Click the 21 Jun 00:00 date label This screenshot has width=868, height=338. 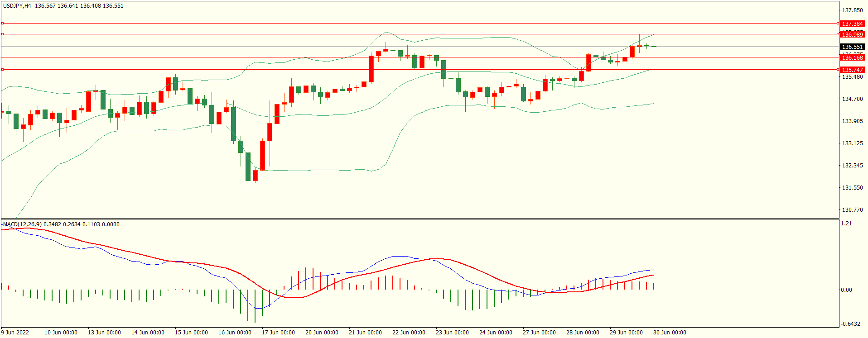[365, 333]
